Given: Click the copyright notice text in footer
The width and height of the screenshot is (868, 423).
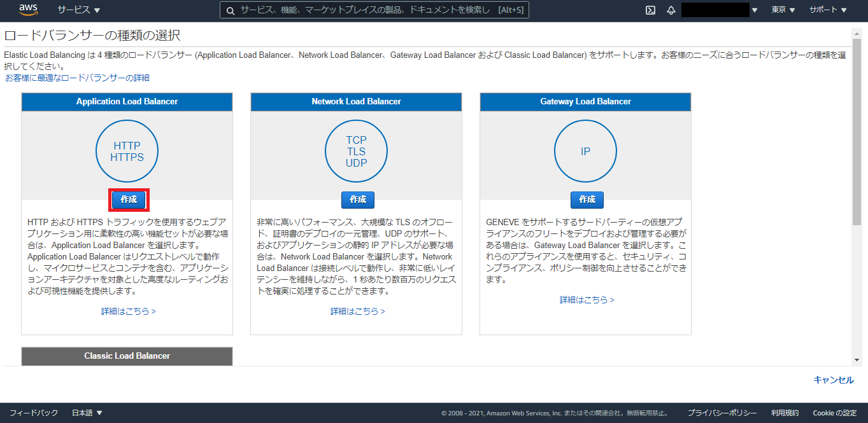Looking at the screenshot, I should [x=555, y=413].
